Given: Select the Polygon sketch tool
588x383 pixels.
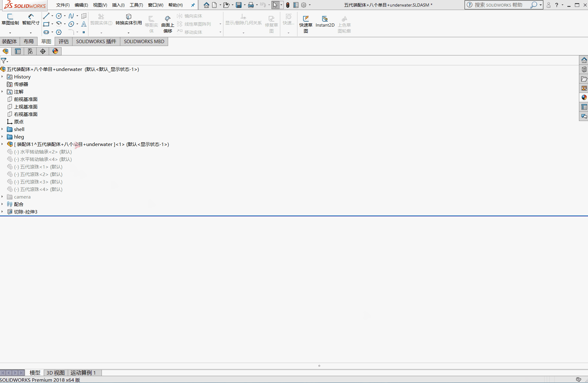Looking at the screenshot, I should [x=59, y=32].
